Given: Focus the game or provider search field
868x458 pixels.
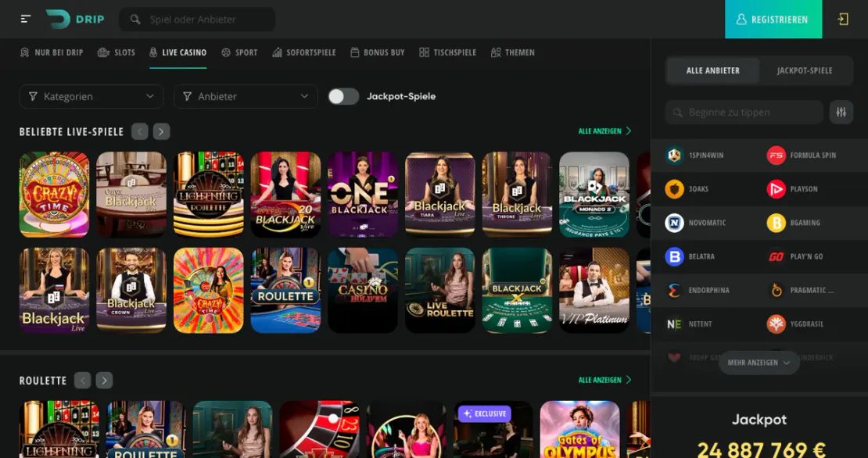Looking at the screenshot, I should [x=197, y=20].
